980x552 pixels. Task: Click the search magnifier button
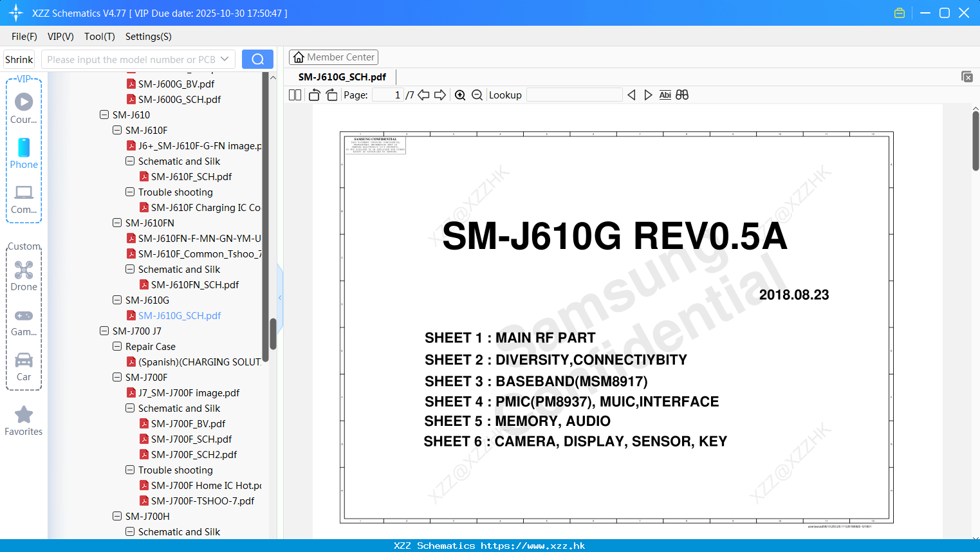257,59
